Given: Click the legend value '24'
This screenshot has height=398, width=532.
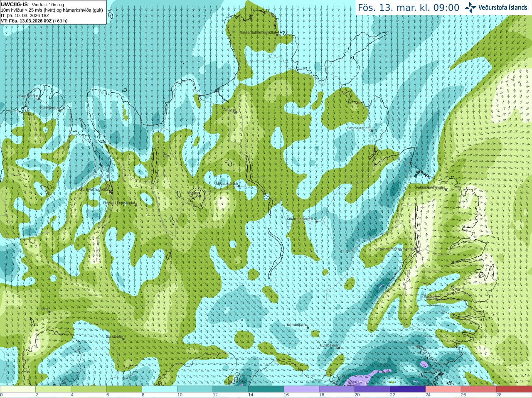Looking at the screenshot, I should [x=428, y=395].
